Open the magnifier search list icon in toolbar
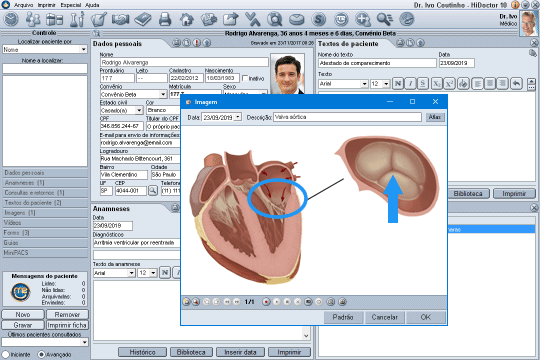This screenshot has height=360, width=540. tap(385, 19)
